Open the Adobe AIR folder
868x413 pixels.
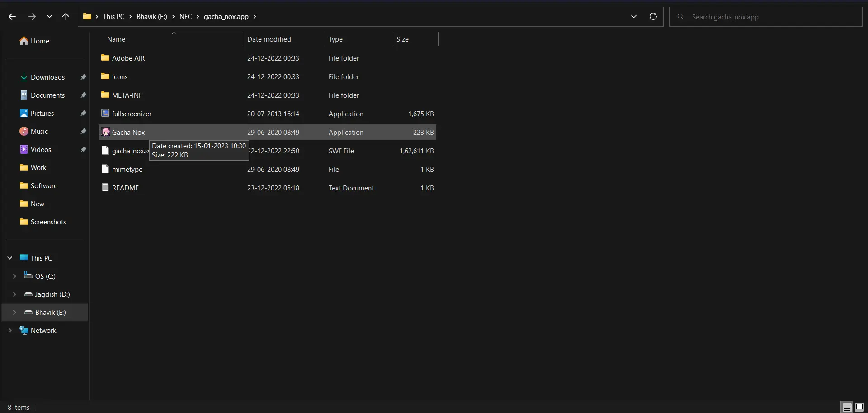pyautogui.click(x=128, y=58)
